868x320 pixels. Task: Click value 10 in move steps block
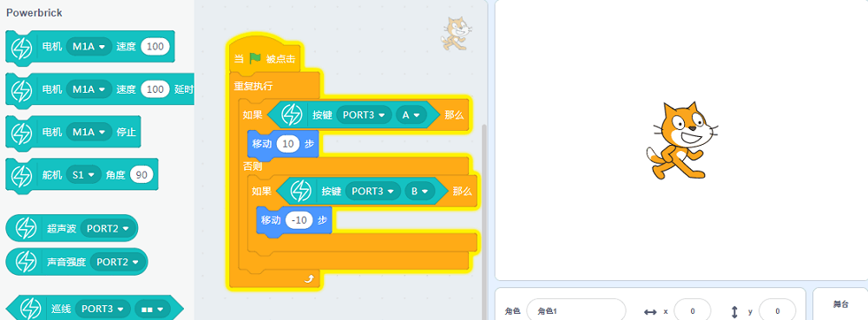pyautogui.click(x=288, y=144)
